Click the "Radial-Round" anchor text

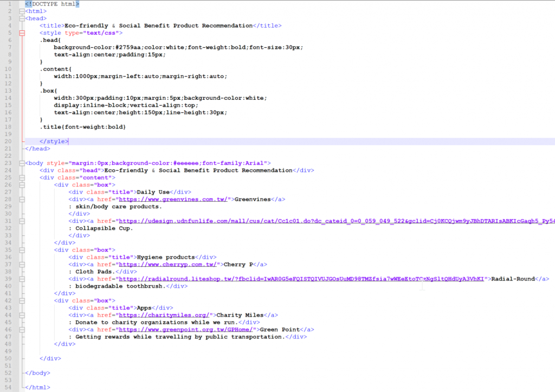pos(513,279)
